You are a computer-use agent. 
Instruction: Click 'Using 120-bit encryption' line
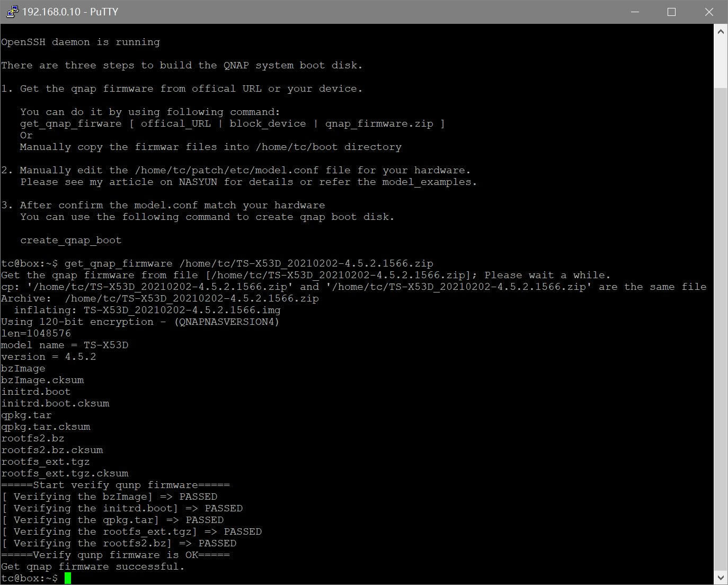click(x=140, y=322)
